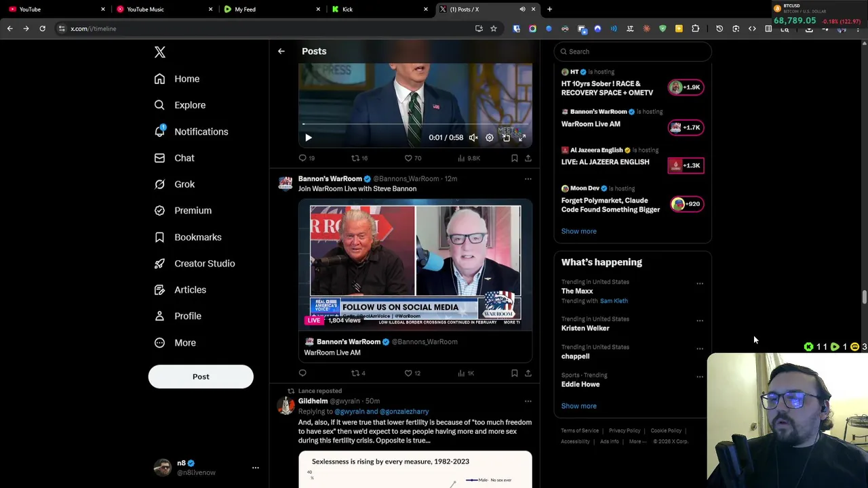The height and width of the screenshot is (488, 868).
Task: Open more options on Bannon's WarRoom post
Action: (528, 179)
